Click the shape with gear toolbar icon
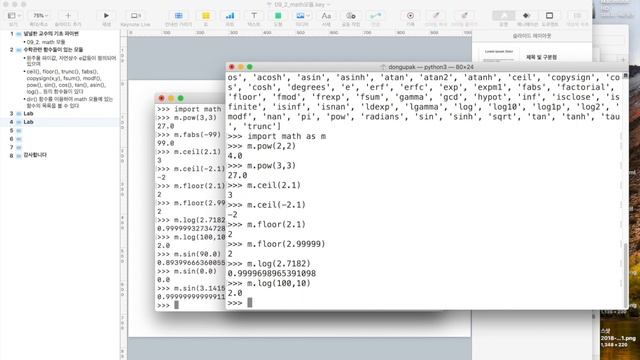The image size is (640, 360). tap(351, 16)
